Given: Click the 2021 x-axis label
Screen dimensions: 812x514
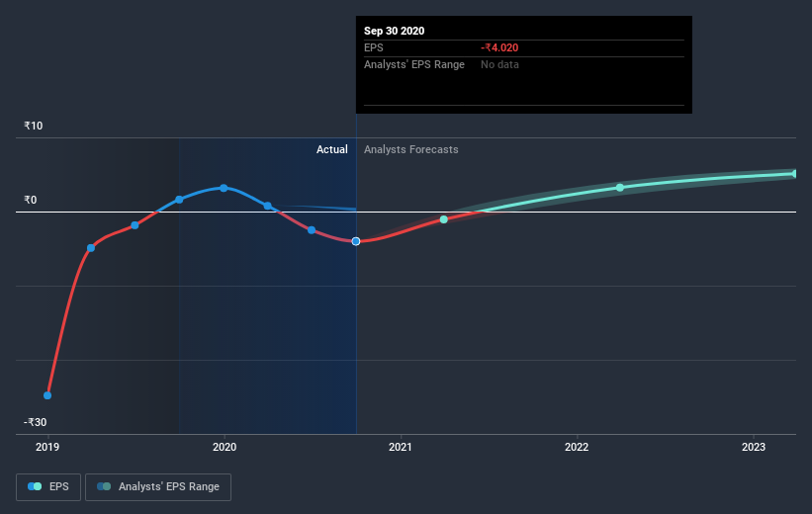Looking at the screenshot, I should tap(401, 447).
